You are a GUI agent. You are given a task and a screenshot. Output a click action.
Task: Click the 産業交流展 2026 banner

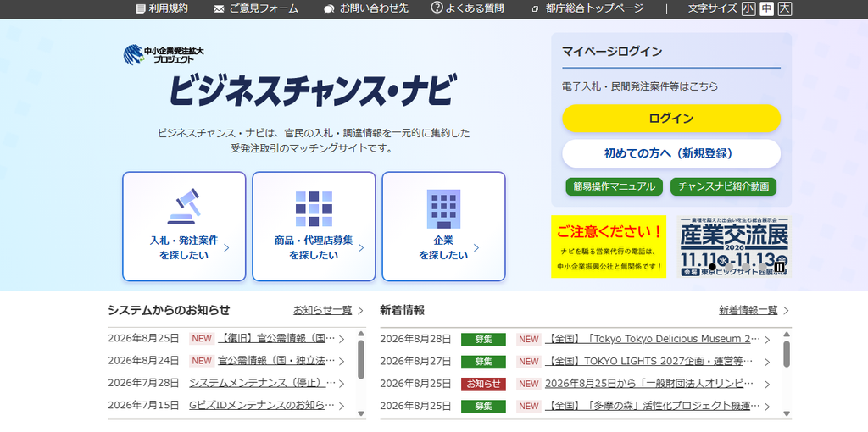click(734, 246)
